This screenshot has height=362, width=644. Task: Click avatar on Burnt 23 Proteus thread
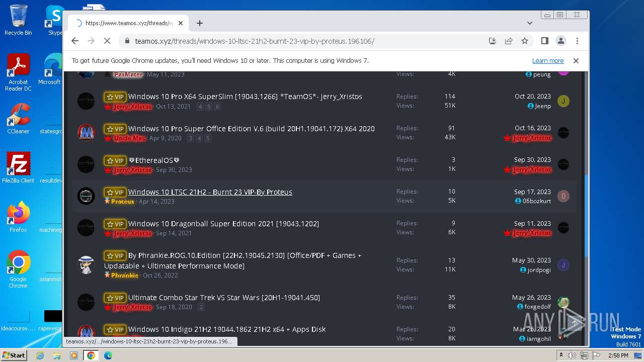(86, 196)
